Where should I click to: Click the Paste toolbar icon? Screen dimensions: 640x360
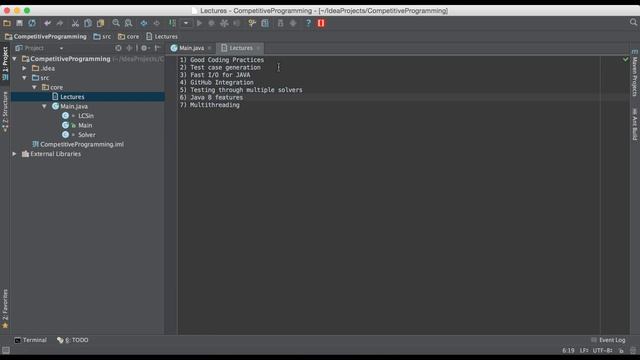(100, 23)
